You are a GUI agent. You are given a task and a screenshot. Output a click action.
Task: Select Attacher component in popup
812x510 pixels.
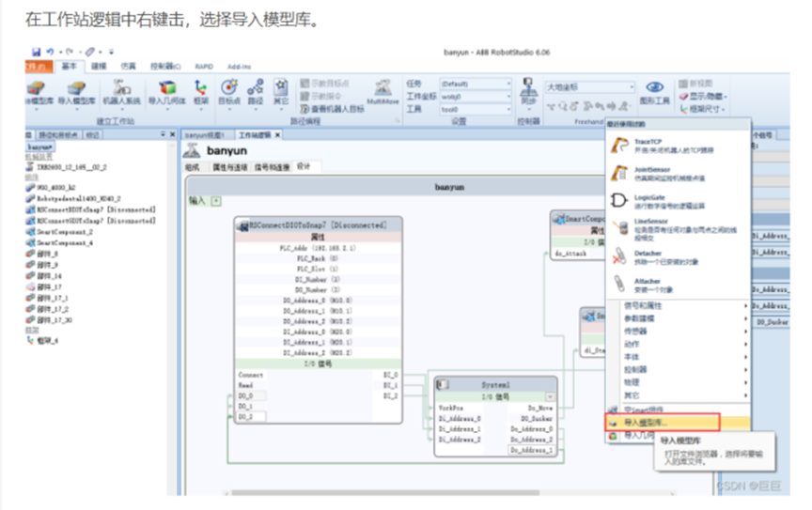679,285
